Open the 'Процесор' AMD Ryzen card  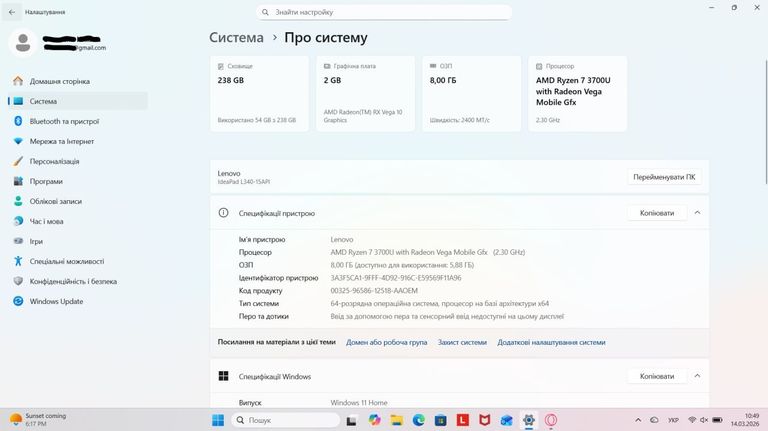pos(577,94)
